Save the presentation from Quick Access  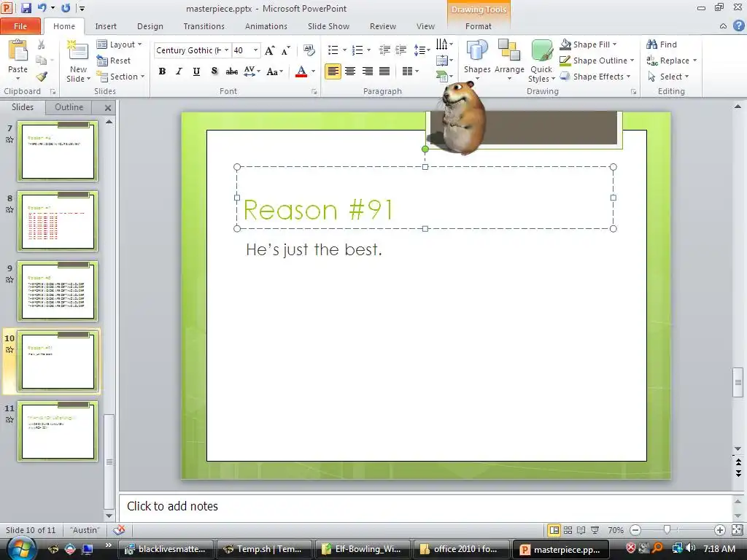tap(26, 8)
